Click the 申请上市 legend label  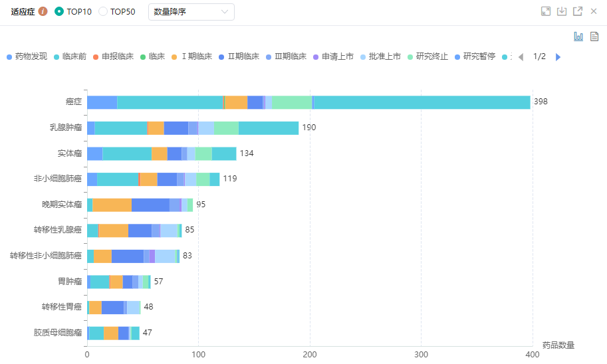coord(337,57)
